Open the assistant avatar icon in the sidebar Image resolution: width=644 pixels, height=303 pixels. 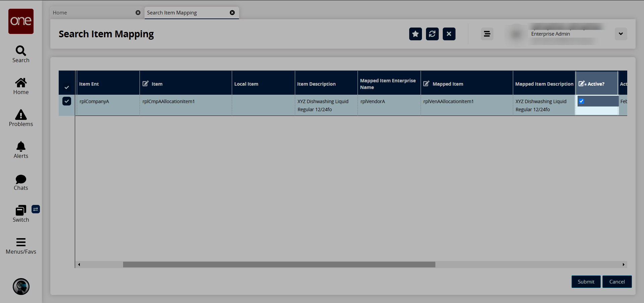pyautogui.click(x=21, y=287)
